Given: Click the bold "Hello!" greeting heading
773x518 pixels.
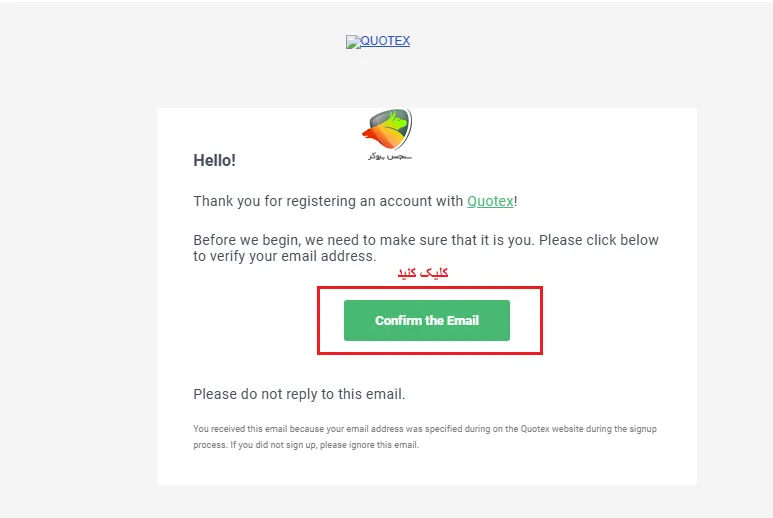Looking at the screenshot, I should point(214,160).
